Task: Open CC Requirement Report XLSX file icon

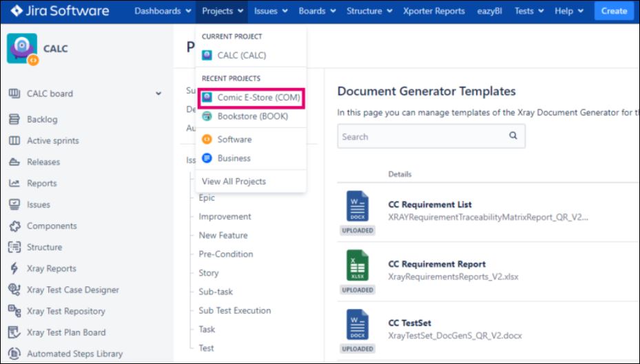Action: [x=357, y=265]
